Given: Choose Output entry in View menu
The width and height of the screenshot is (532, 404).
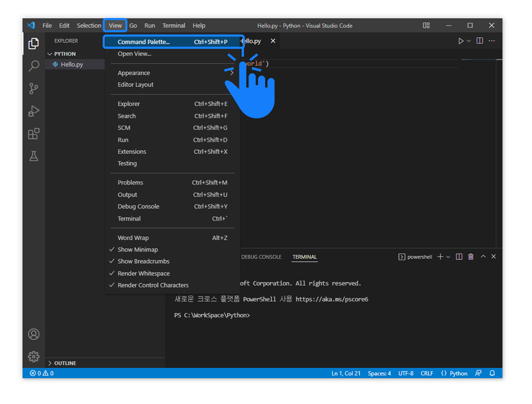Looking at the screenshot, I should click(x=172, y=195).
